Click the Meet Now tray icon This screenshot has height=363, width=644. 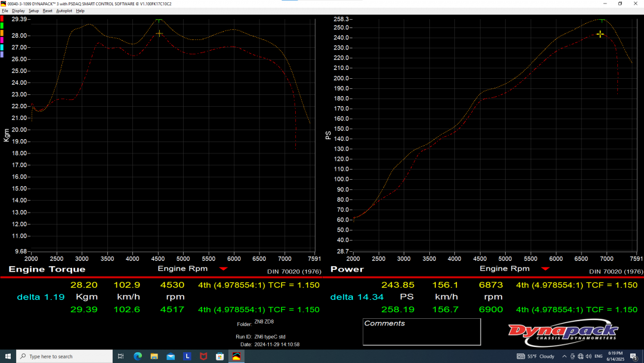(572, 356)
